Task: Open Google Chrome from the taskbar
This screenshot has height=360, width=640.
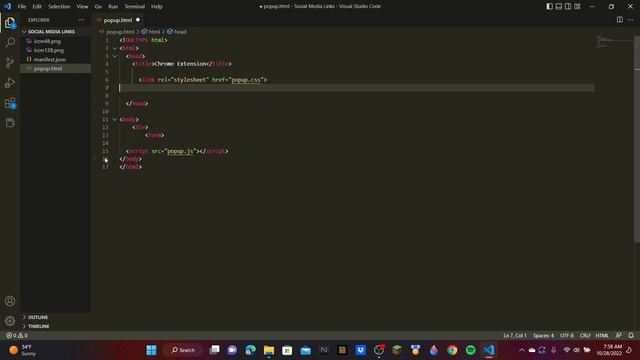Action: [x=452, y=350]
